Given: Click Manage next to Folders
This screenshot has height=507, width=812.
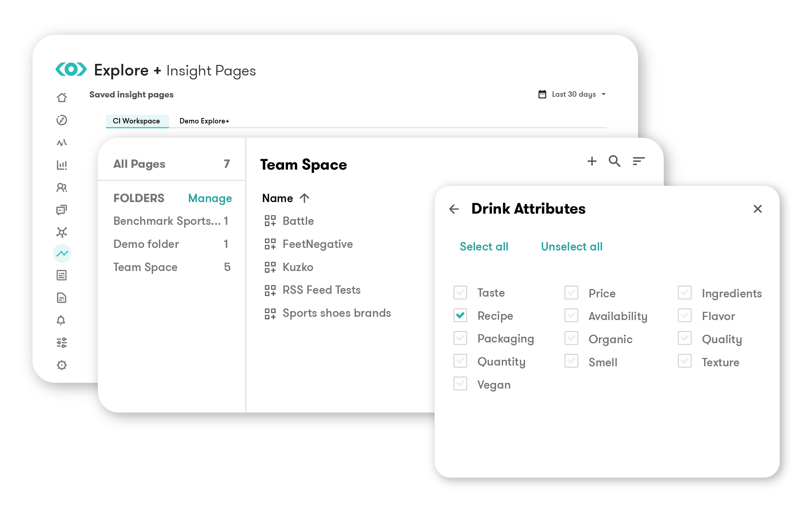Looking at the screenshot, I should [x=210, y=198].
